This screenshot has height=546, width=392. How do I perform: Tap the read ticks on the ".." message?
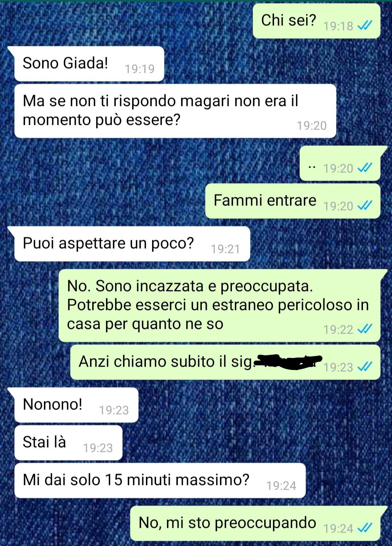tap(365, 168)
